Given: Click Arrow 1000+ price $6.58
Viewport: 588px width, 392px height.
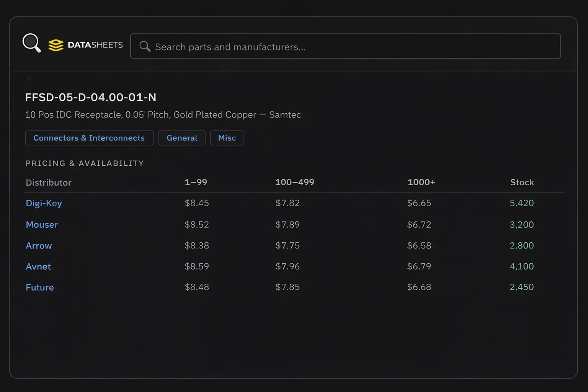Looking at the screenshot, I should tap(419, 245).
